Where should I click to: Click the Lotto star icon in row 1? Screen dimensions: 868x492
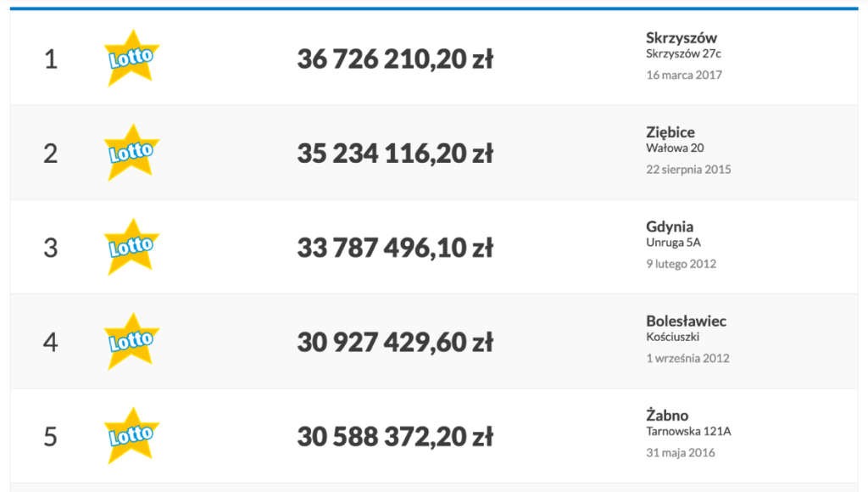pyautogui.click(x=131, y=59)
